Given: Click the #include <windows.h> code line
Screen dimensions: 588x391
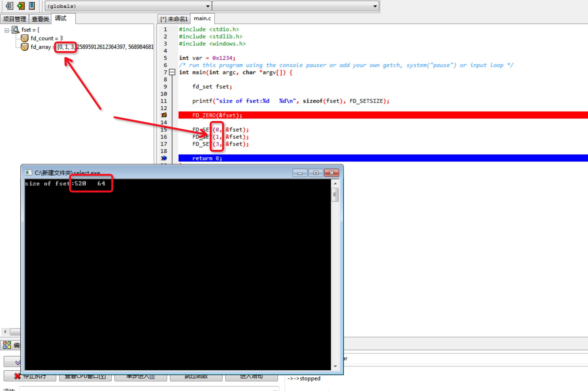Looking at the screenshot, I should (212, 44).
